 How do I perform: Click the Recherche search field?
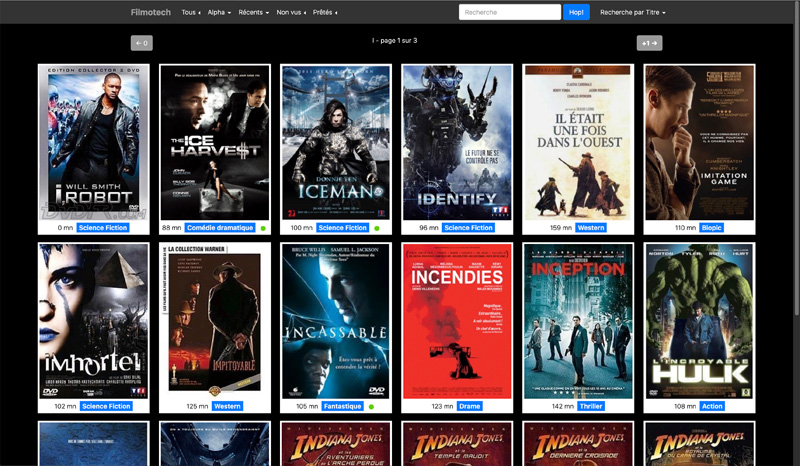[x=510, y=12]
